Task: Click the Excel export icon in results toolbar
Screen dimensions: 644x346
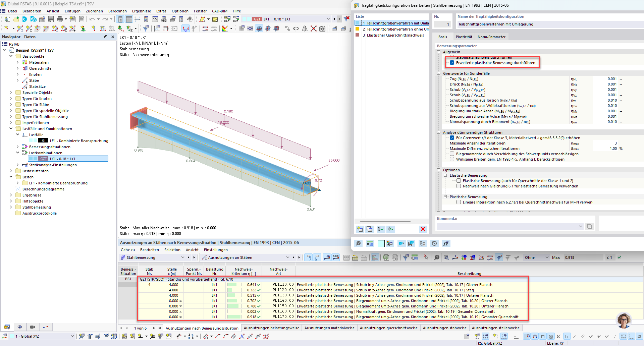Action: pyautogui.click(x=386, y=257)
